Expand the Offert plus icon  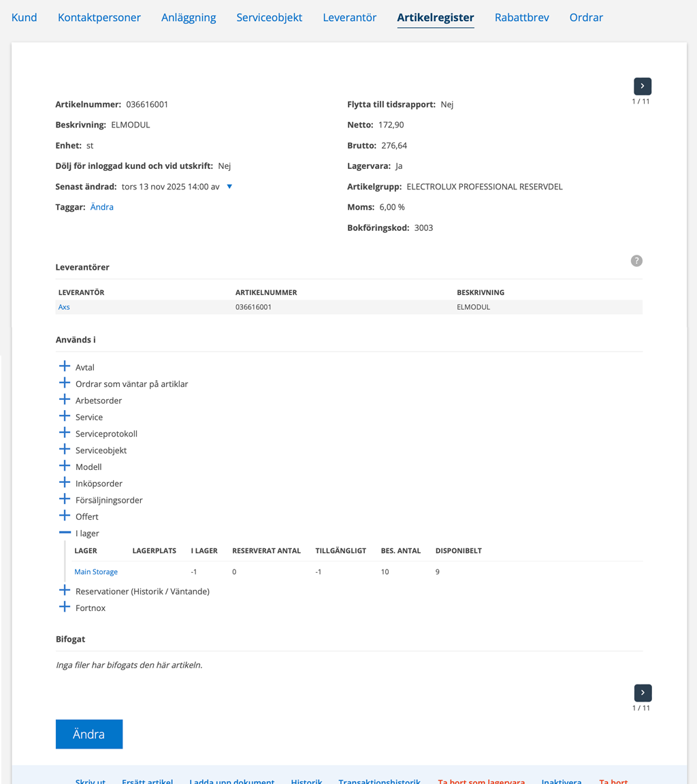tap(65, 516)
